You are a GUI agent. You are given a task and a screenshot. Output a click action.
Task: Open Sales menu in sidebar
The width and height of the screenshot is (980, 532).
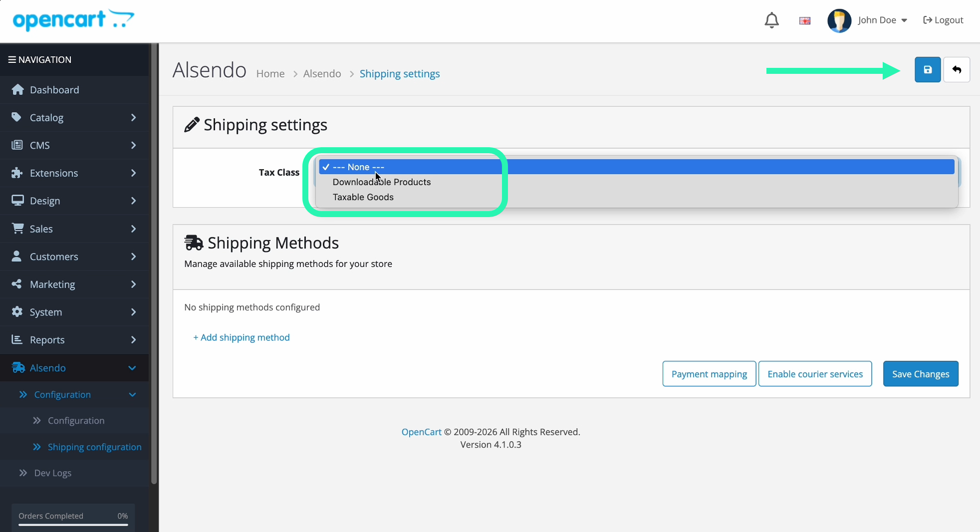[75, 229]
